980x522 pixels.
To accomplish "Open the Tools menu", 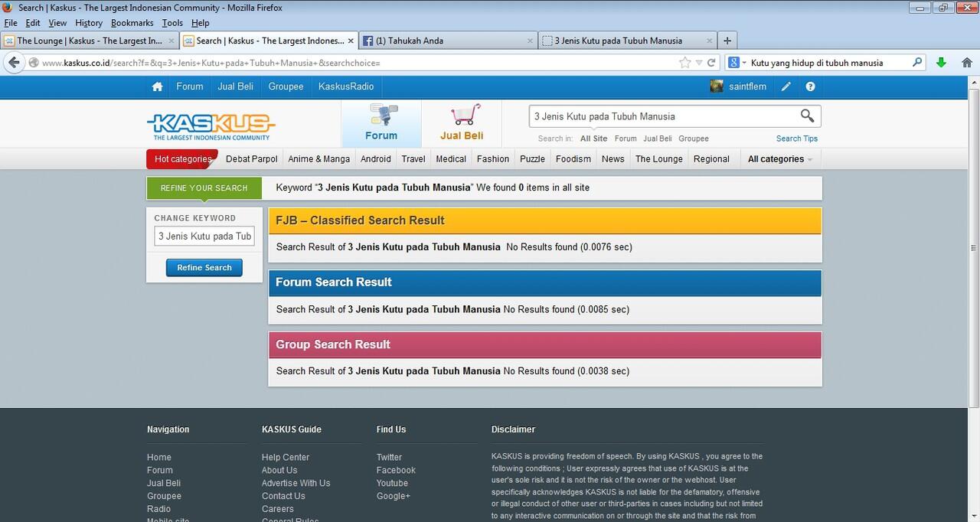I will [x=172, y=23].
